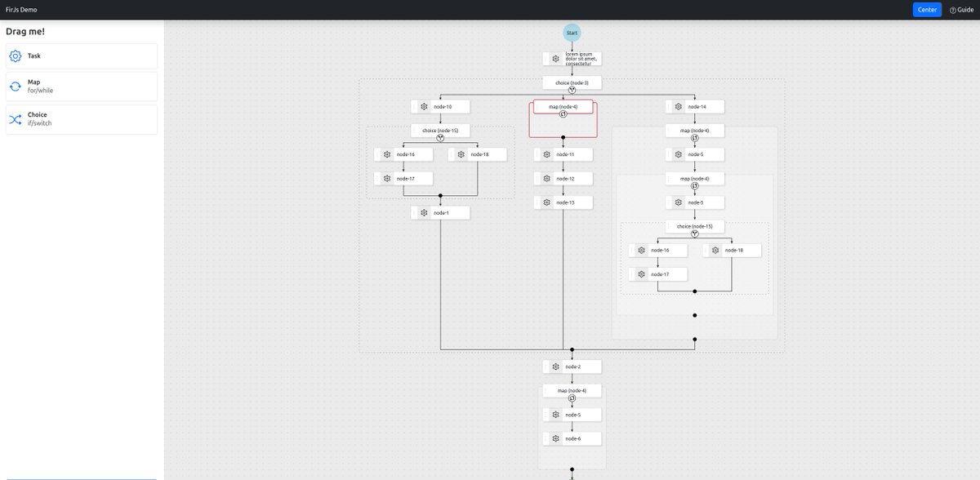Click the gear icon on node-17 in the node-10 branch
The width and height of the screenshot is (980, 480).
387,178
